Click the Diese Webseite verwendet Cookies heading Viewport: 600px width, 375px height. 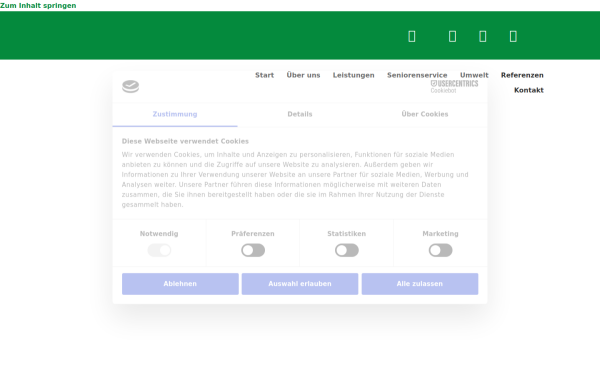pos(185,141)
